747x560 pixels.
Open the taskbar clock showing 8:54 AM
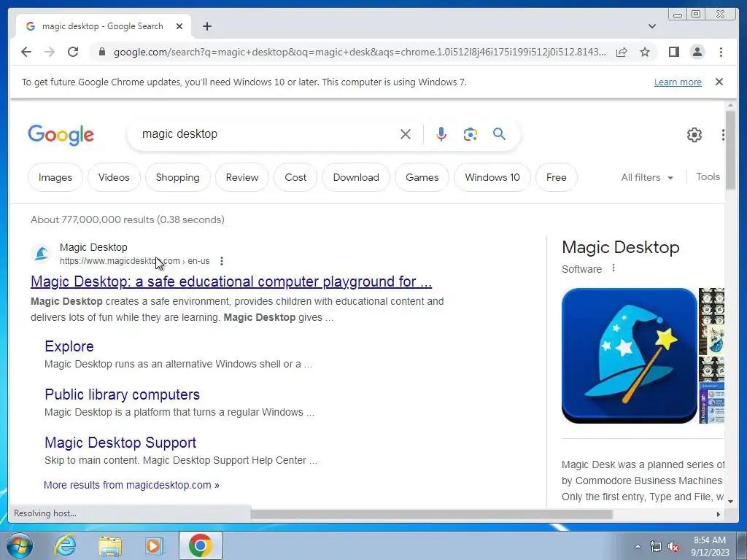click(710, 546)
